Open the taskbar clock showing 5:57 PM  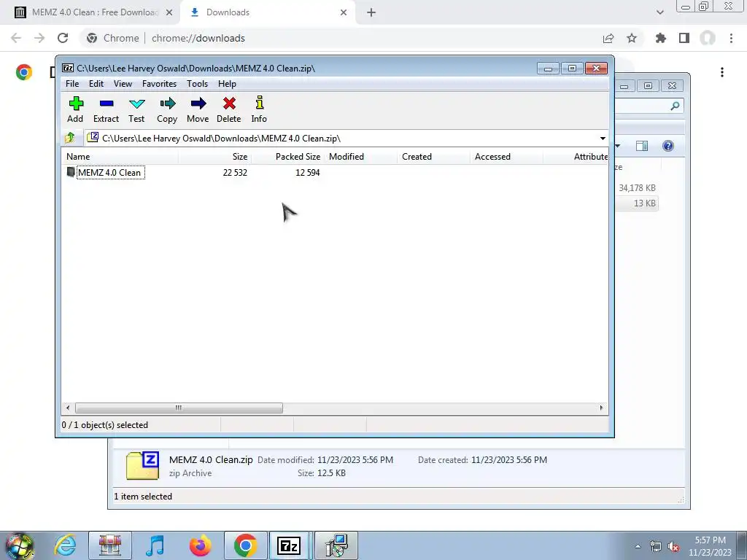point(710,546)
